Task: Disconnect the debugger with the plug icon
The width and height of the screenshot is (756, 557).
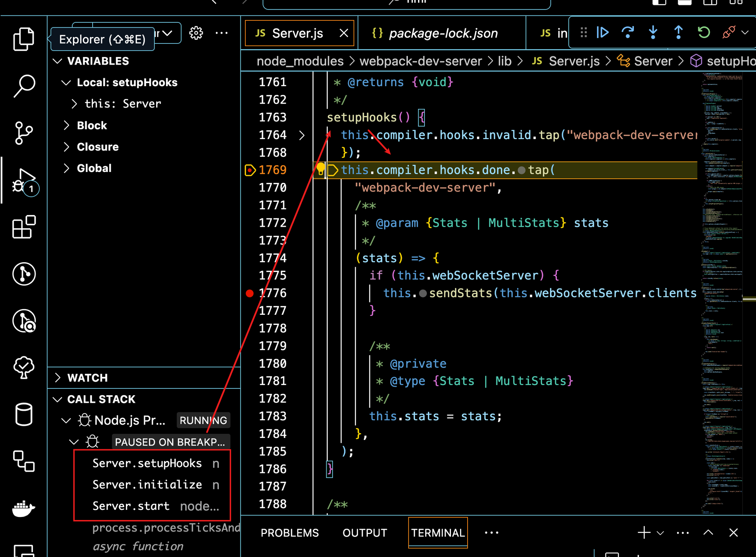Action: 728,32
